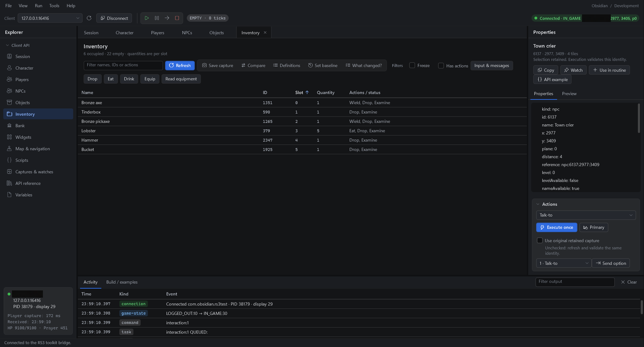Screen dimensions: 644x347
Task: Start the run with the play icon
Action: click(147, 18)
